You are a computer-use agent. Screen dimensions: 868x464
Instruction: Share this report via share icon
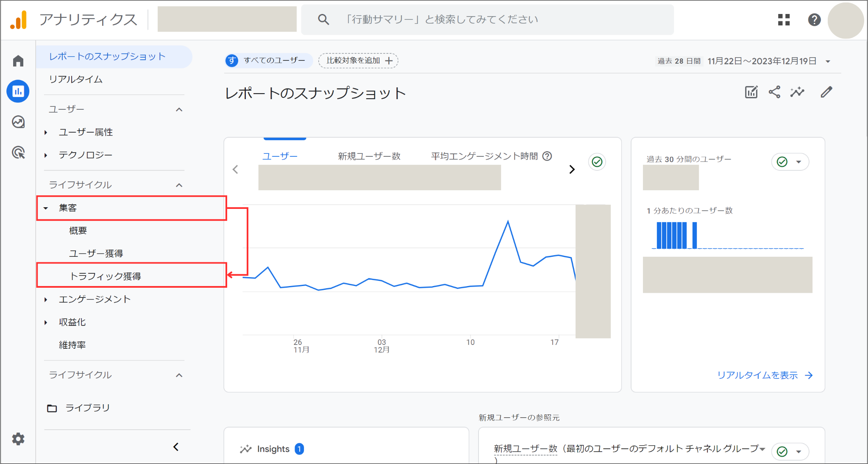pos(774,92)
